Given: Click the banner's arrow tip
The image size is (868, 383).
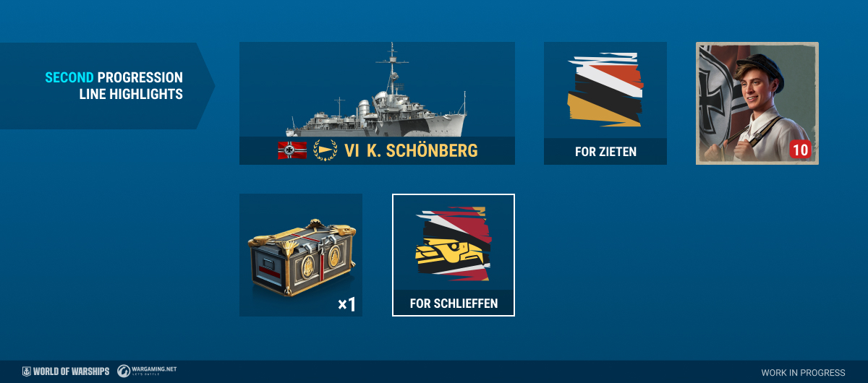Looking at the screenshot, I should [x=206, y=86].
